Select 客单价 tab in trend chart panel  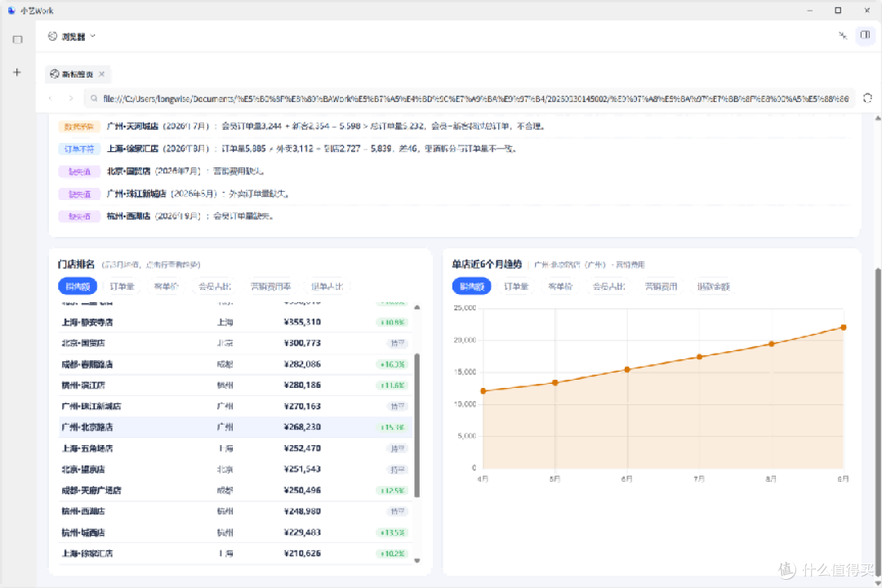pyautogui.click(x=561, y=287)
